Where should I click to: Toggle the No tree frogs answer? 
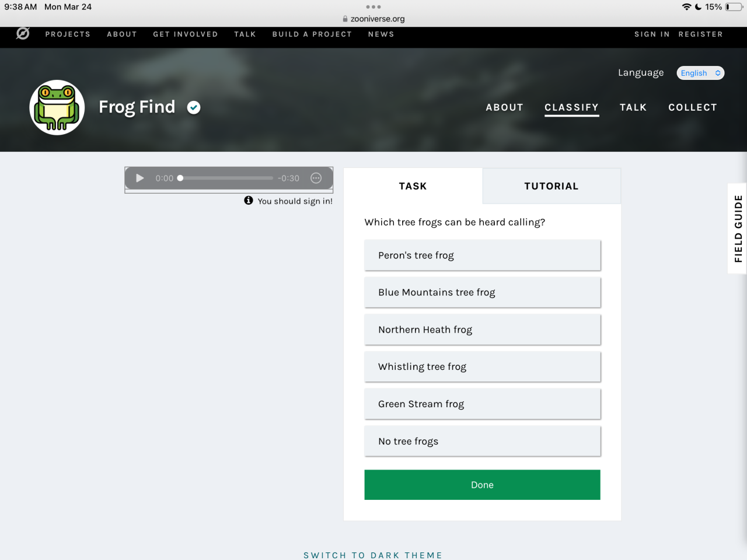[x=482, y=442]
